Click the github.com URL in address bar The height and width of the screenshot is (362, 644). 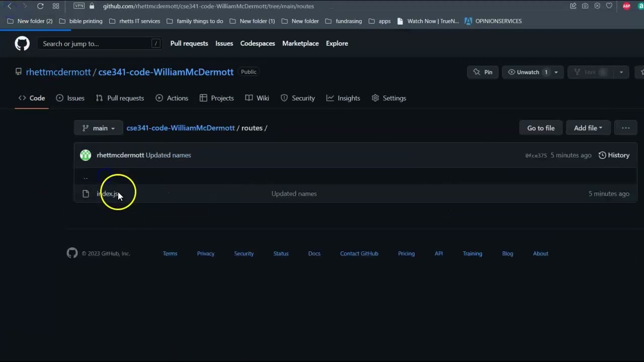208,6
